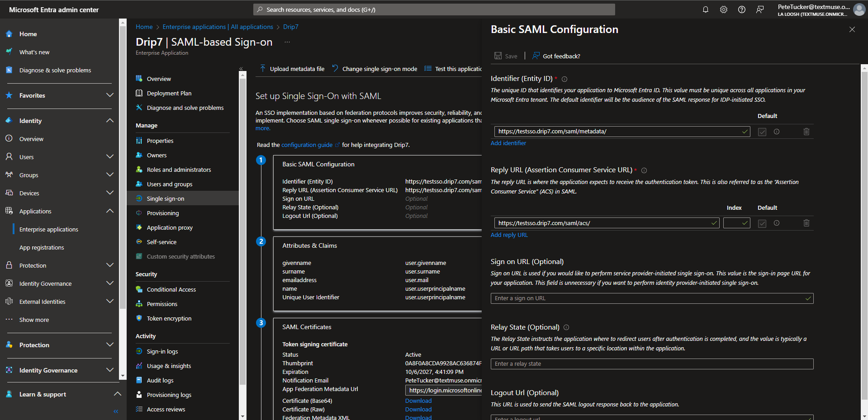Click the App Federation Metadata Url field

click(x=444, y=390)
